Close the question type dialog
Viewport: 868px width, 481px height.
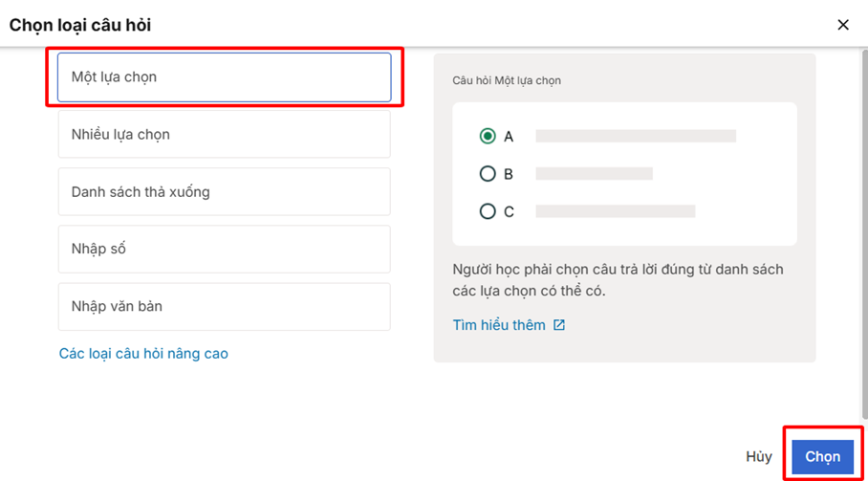click(x=842, y=25)
